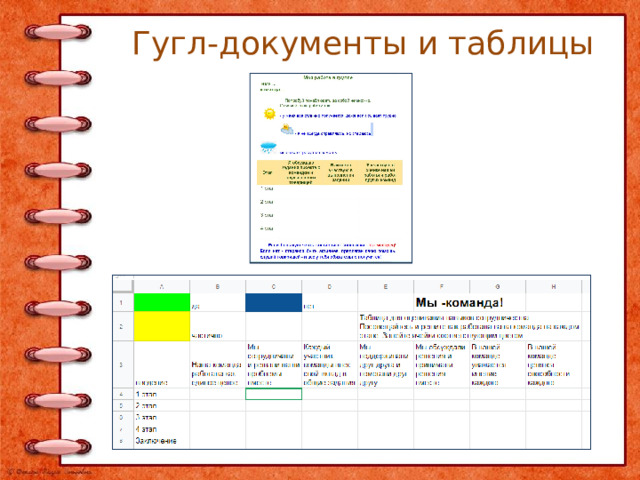Select the "4 этап" row cell
Viewport: 640px width, 480px height.
(x=162, y=429)
